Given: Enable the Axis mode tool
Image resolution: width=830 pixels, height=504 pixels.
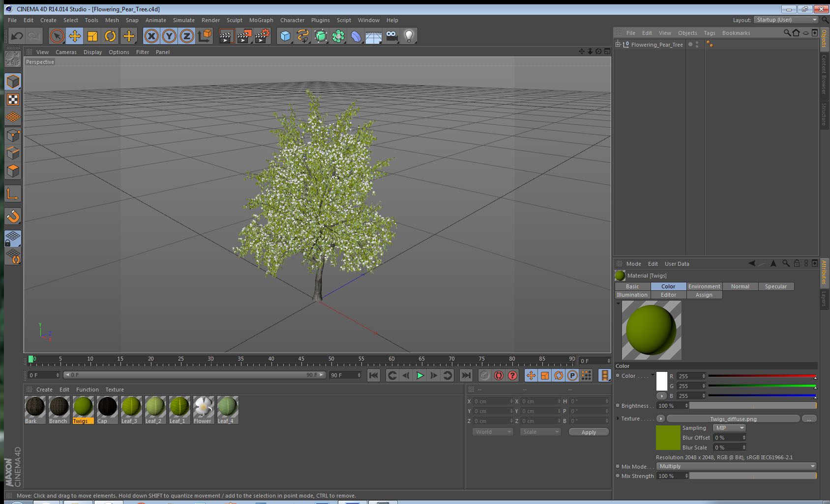Looking at the screenshot, I should point(13,194).
